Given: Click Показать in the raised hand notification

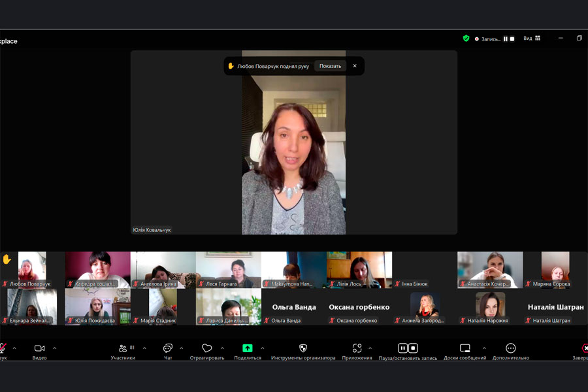Looking at the screenshot, I should coord(331,66).
